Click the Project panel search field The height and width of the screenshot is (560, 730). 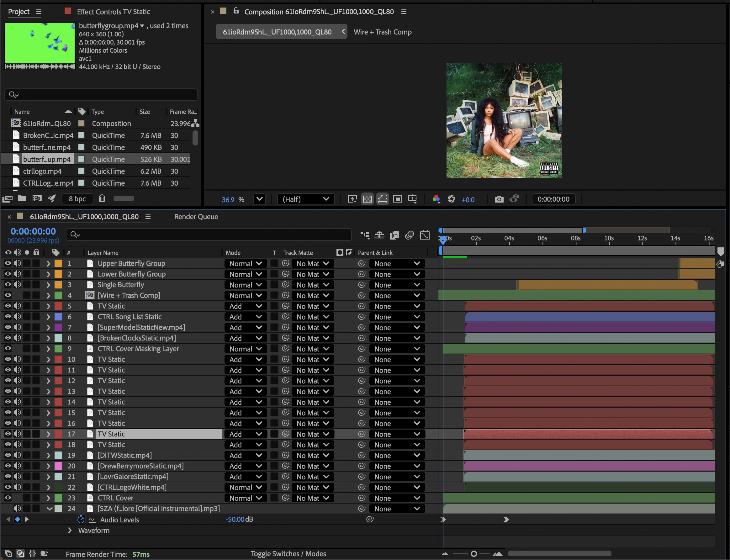[101, 95]
